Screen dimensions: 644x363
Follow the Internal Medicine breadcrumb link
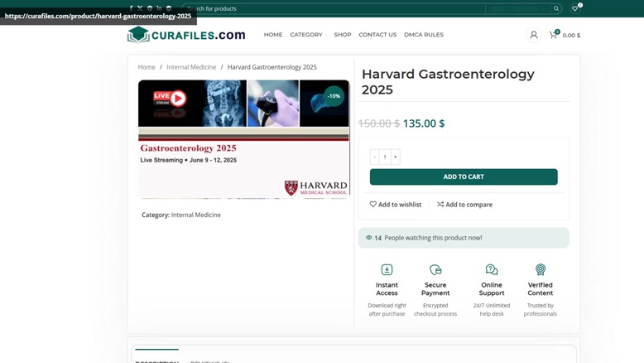point(191,67)
